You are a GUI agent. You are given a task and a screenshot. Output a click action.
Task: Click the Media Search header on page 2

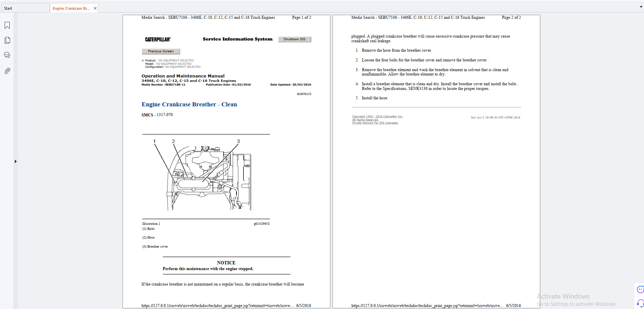pos(418,17)
